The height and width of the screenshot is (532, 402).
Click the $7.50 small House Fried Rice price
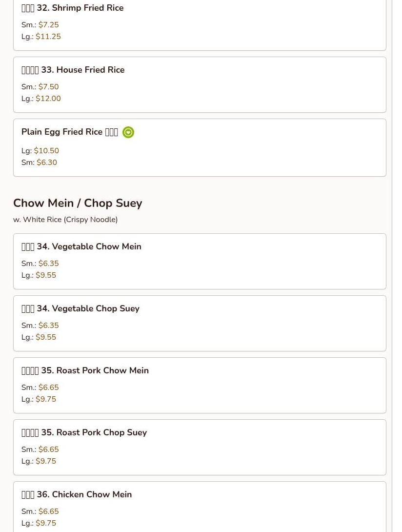pyautogui.click(x=48, y=87)
